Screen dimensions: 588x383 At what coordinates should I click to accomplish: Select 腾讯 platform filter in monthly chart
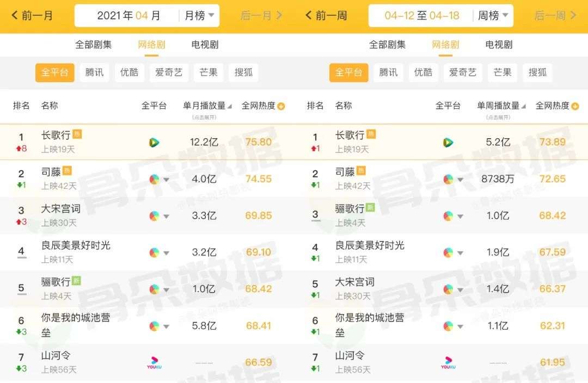pos(95,72)
